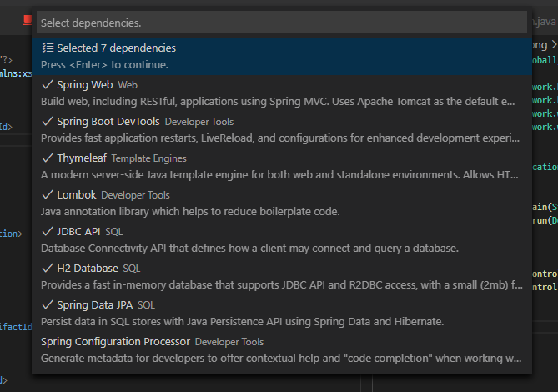Toggle off the Thymeleaf dependency
This screenshot has width=558, height=392.
point(82,158)
